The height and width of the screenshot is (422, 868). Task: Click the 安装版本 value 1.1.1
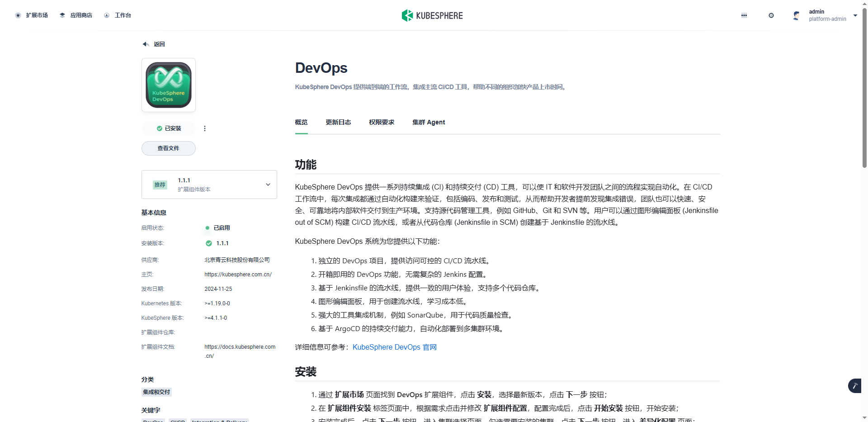point(222,243)
